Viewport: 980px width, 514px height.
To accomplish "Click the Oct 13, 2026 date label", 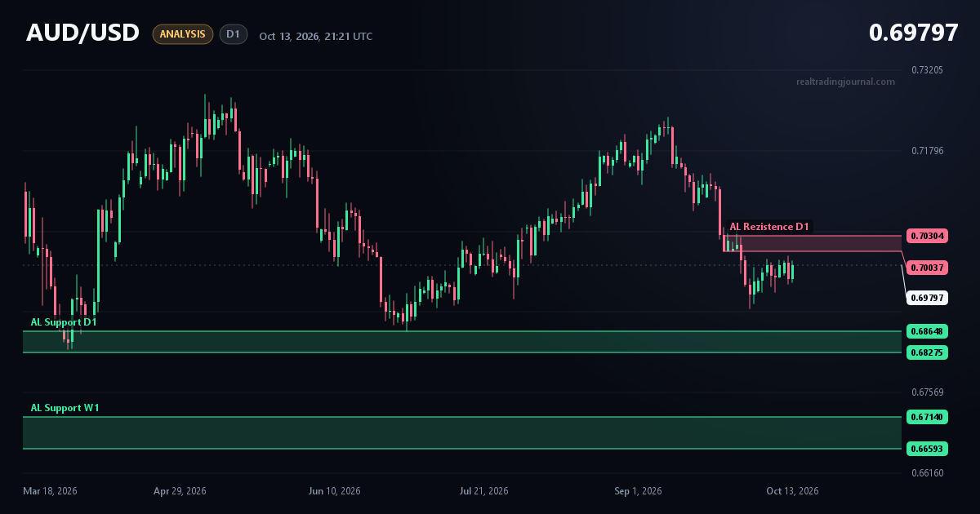I will (x=792, y=491).
